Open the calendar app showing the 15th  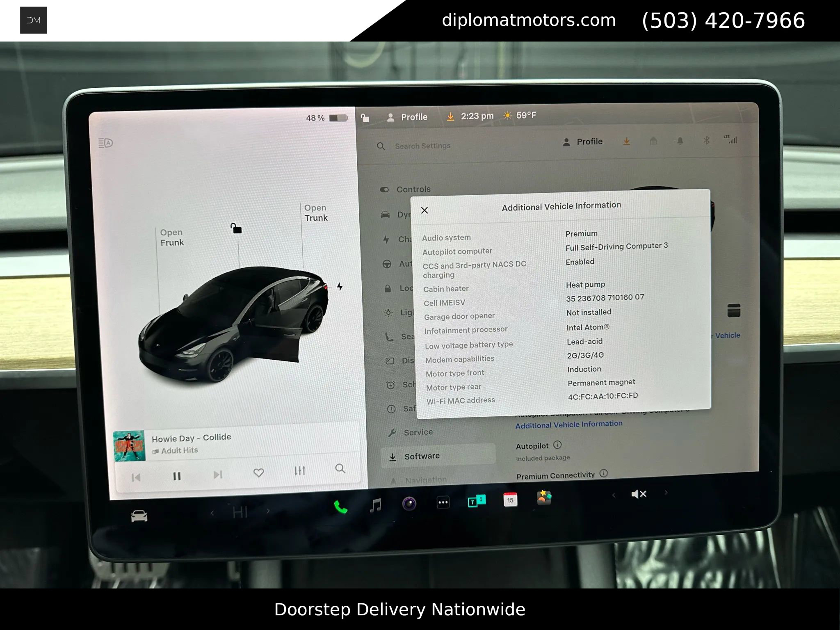click(x=510, y=500)
